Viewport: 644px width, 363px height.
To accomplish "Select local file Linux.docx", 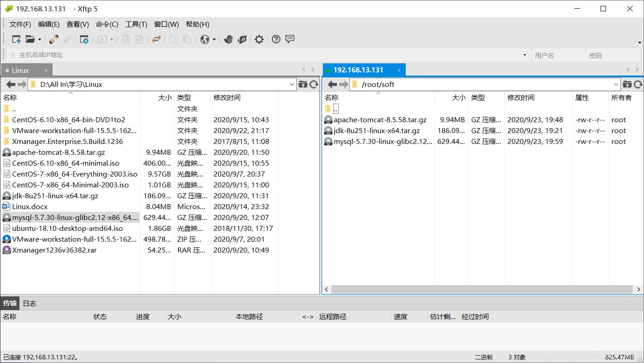I will click(30, 207).
